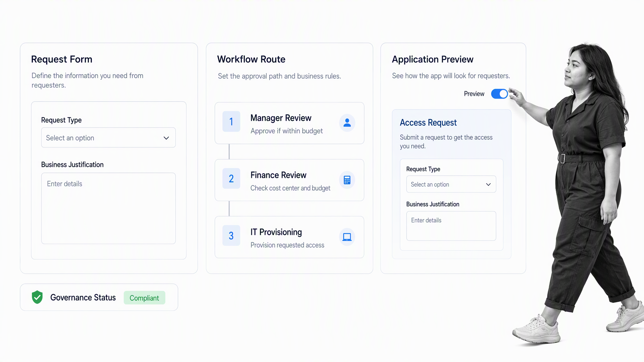Click the calculator icon on Finance Review
644x362 pixels.
(347, 180)
